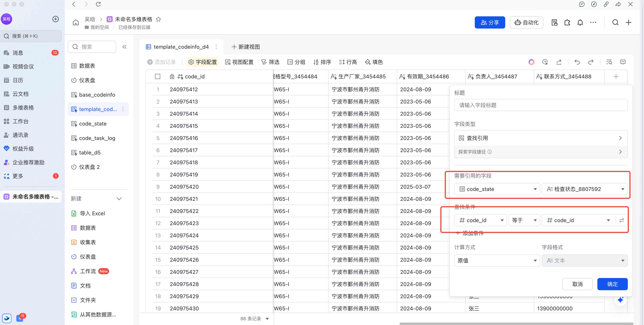Collapse the 新建 section chevron
Viewport: 644px width, 325px height.
119,199
